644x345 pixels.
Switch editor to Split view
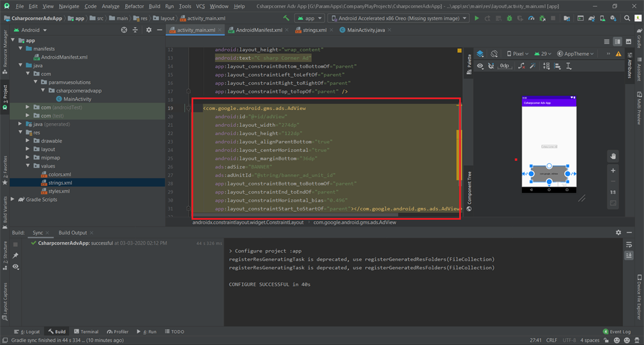[618, 41]
